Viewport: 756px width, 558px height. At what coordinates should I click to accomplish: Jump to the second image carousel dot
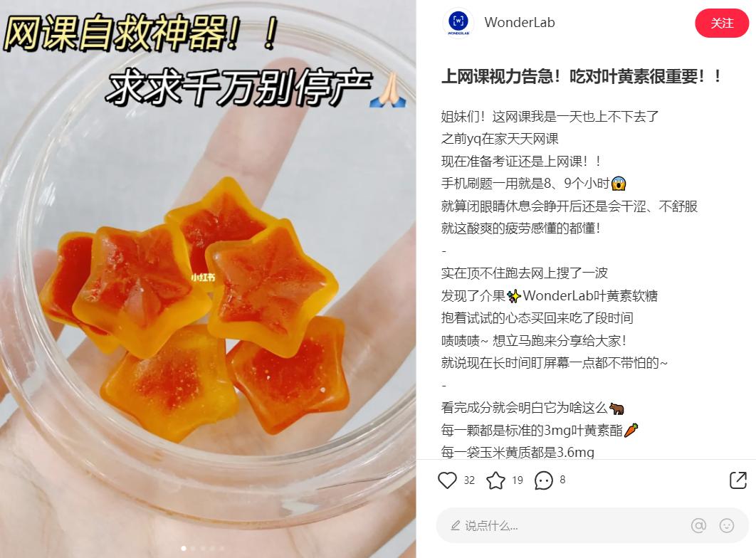coord(193,548)
